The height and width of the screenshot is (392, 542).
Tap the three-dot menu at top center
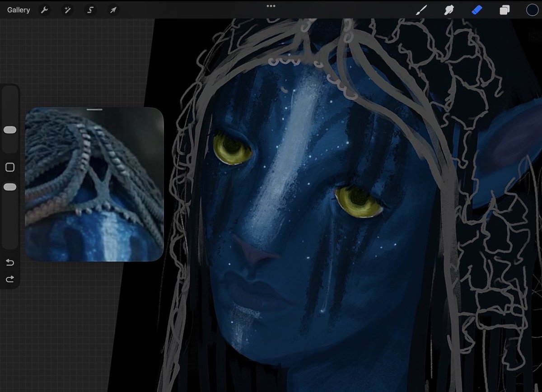(x=271, y=6)
